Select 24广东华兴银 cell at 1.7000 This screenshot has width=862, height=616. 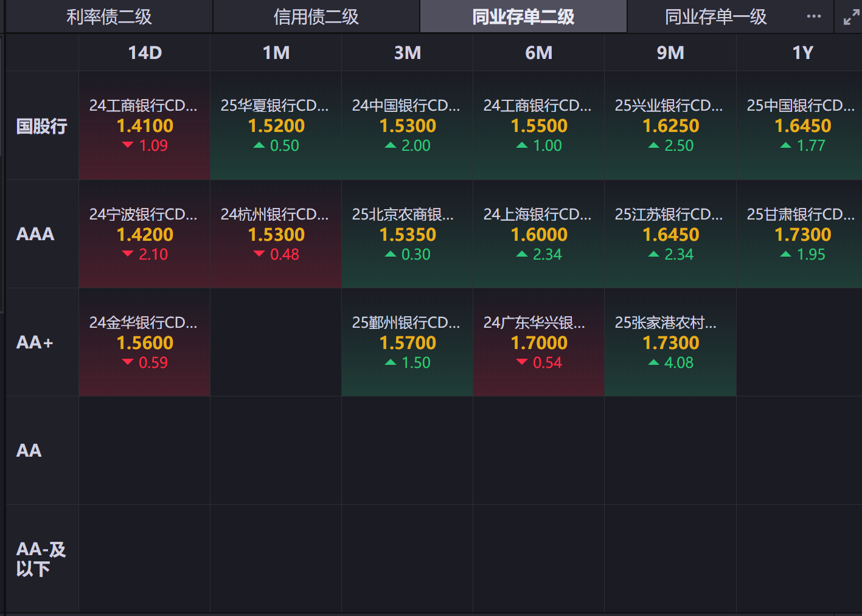point(539,342)
